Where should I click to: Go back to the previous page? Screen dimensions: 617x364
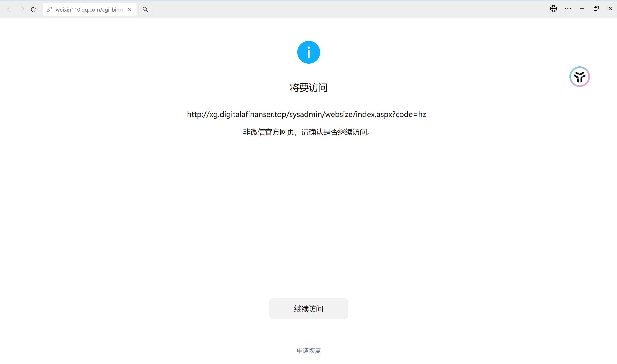pos(9,9)
